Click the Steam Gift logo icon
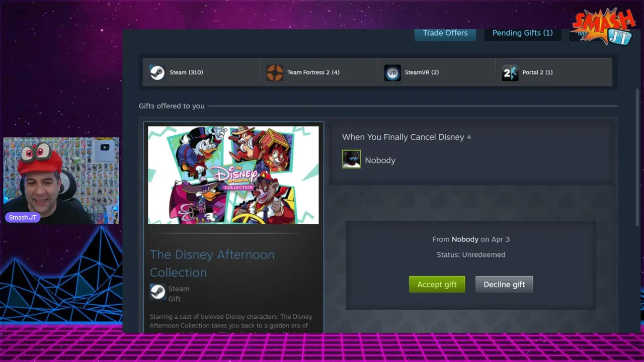Image resolution: width=644 pixels, height=362 pixels. pos(157,292)
